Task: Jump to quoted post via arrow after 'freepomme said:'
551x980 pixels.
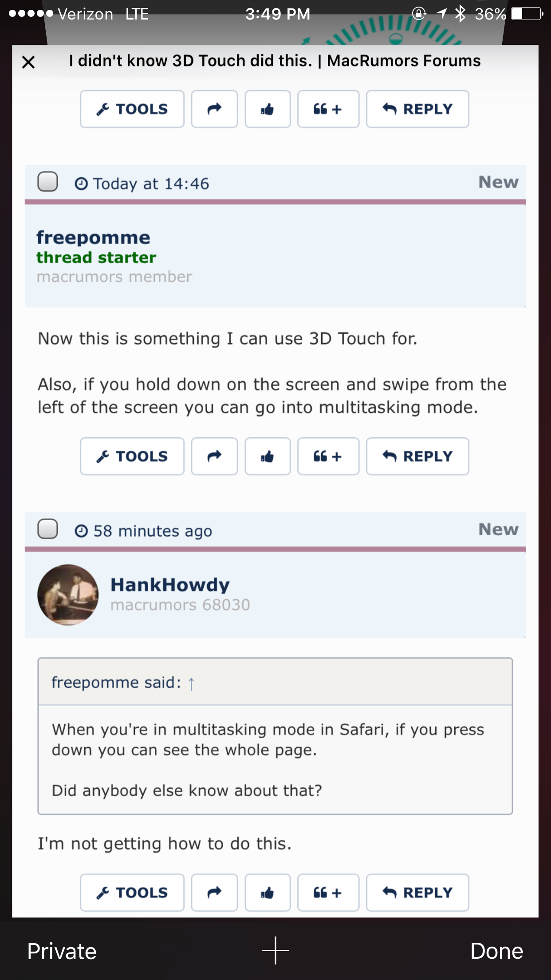Action: pos(191,684)
